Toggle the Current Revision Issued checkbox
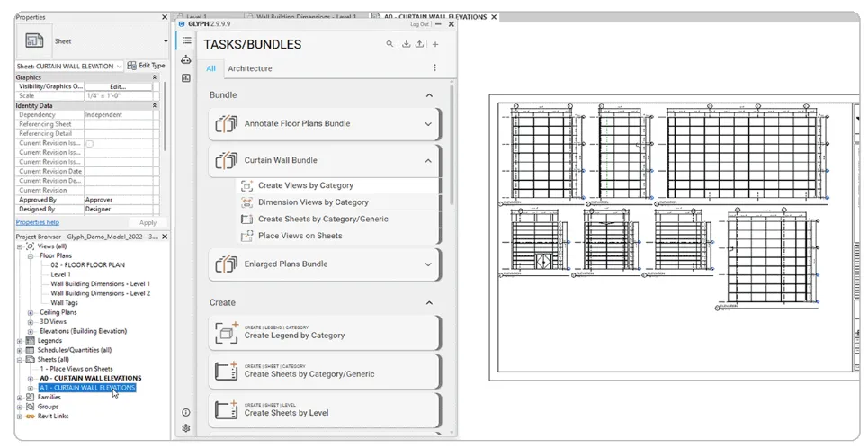Image resolution: width=868 pixels, height=448 pixels. tap(90, 143)
